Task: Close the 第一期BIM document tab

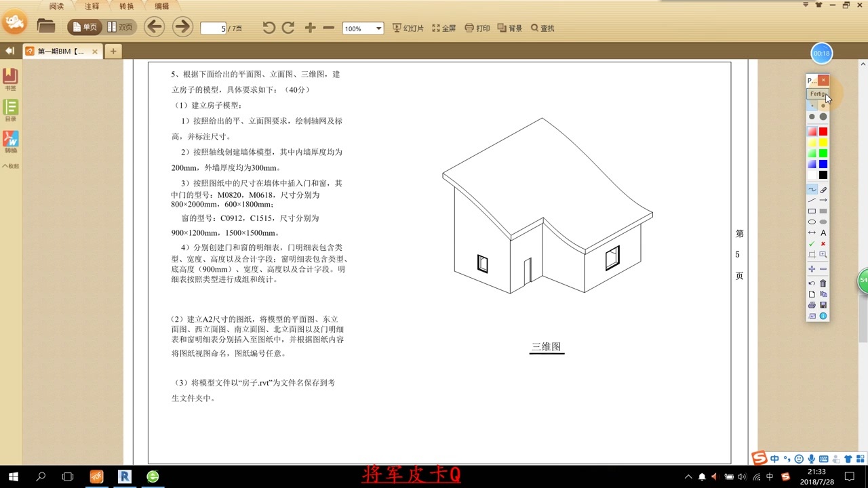Action: point(95,52)
